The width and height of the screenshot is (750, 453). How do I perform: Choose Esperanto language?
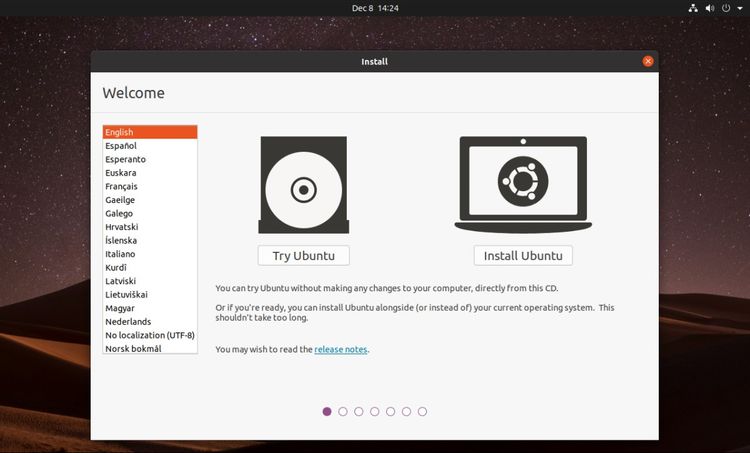coord(150,159)
